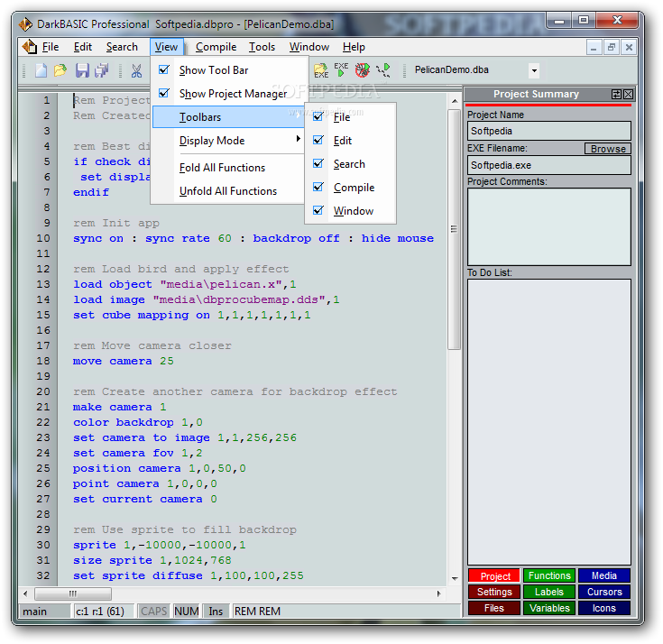The image size is (663, 644).
Task: Click the Browse button for EXE filename
Action: [608, 149]
